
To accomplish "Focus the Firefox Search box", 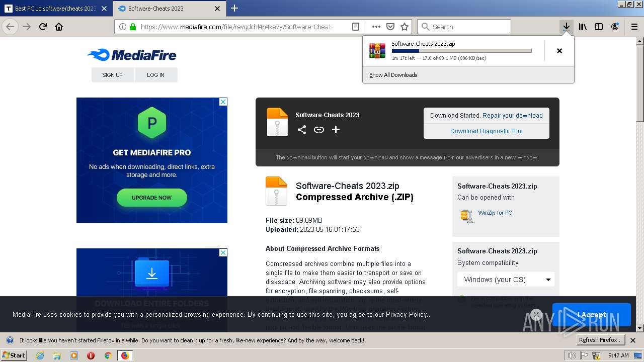I will pos(464,27).
